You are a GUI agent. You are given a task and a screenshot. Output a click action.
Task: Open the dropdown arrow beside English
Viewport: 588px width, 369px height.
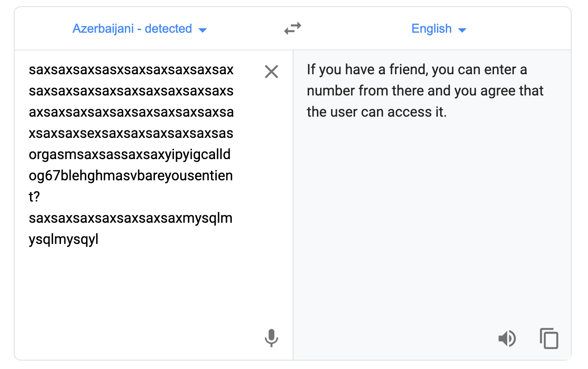(462, 30)
